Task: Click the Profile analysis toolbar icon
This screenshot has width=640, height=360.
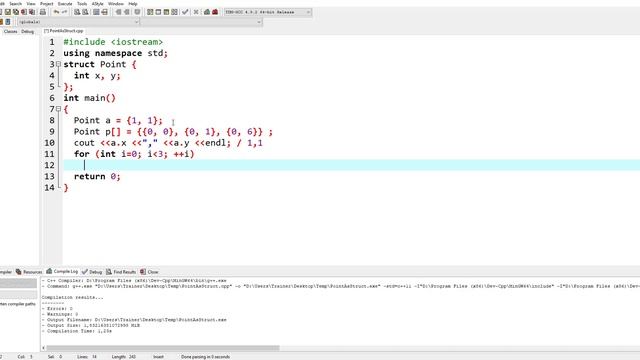Action: [207, 12]
